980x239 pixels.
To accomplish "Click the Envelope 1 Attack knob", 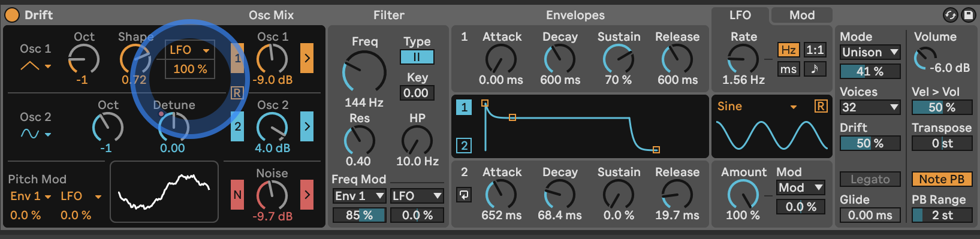I will [501, 59].
